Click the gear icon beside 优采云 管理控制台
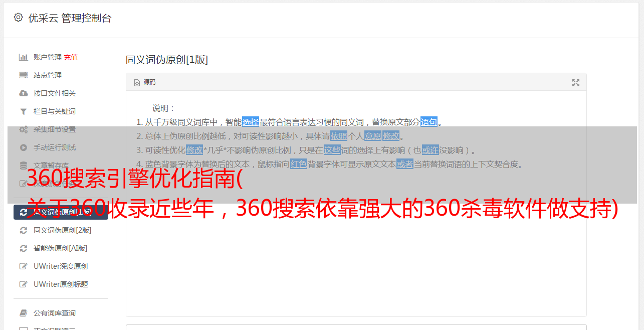 tap(19, 18)
